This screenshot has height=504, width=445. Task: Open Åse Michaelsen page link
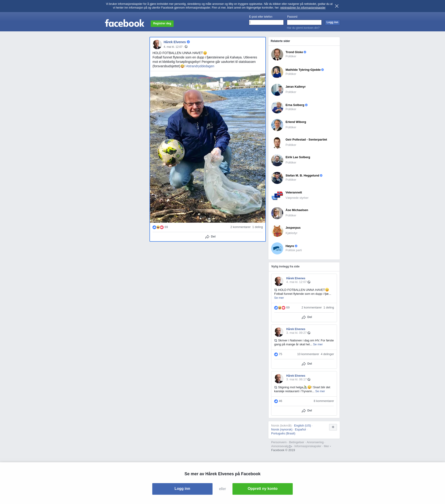(297, 210)
